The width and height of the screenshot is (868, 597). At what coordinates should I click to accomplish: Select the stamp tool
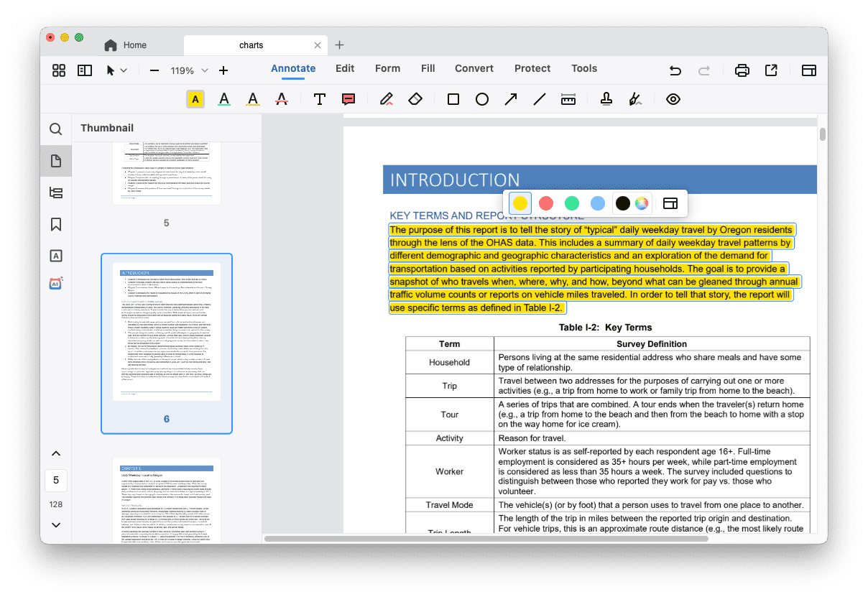pyautogui.click(x=606, y=99)
